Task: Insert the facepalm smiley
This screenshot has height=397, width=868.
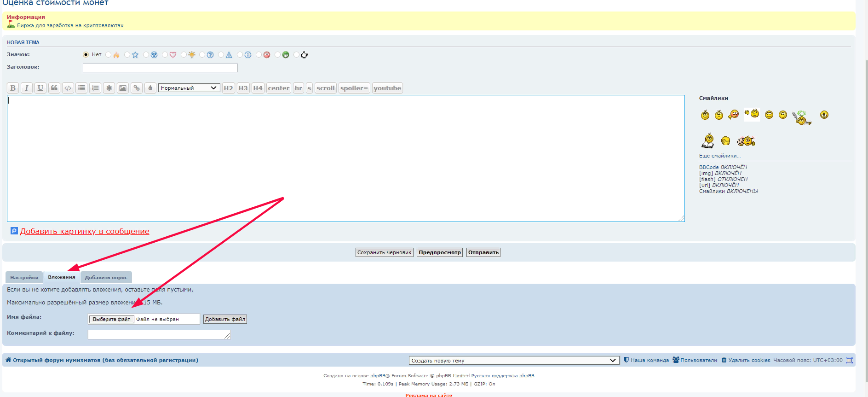Action: click(726, 140)
